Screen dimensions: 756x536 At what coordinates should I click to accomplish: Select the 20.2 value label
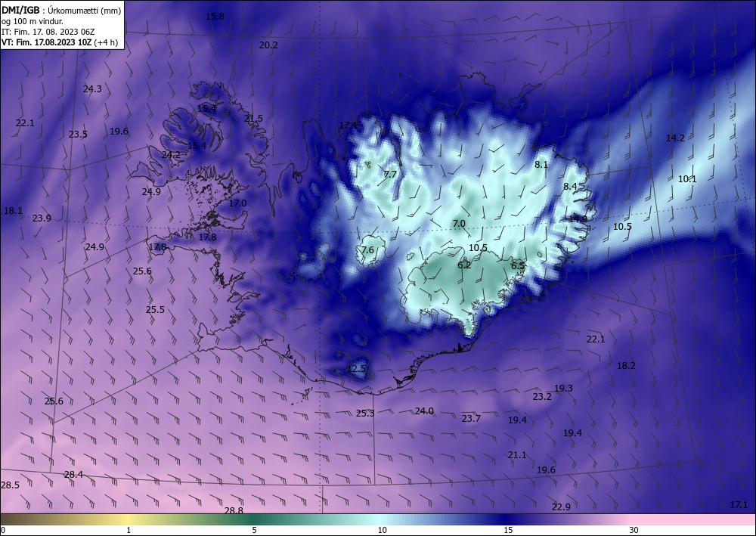coord(268,45)
